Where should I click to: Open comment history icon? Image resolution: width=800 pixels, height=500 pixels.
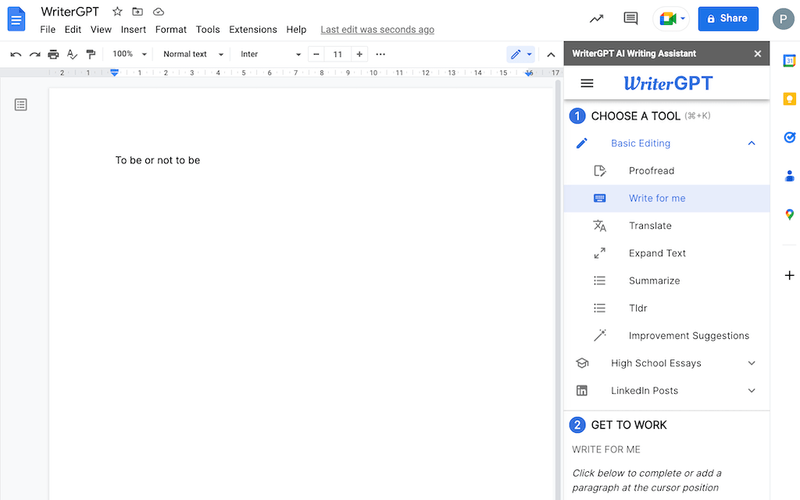point(630,18)
